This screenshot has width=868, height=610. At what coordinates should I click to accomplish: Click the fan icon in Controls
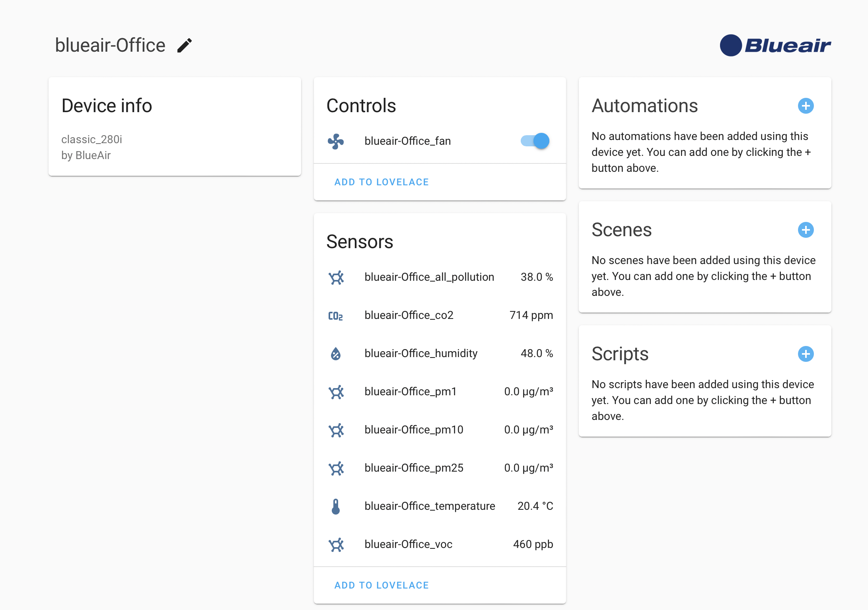coord(336,141)
